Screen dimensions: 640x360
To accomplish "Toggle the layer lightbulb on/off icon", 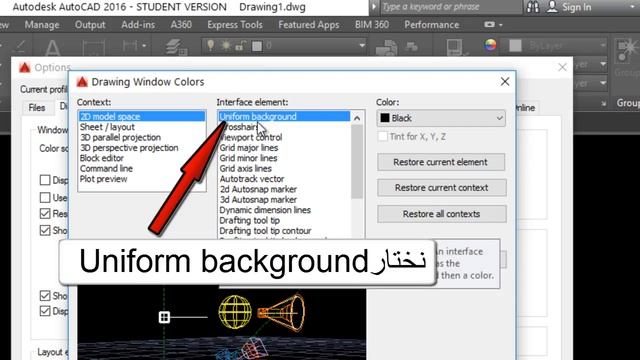I will click(x=211, y=45).
